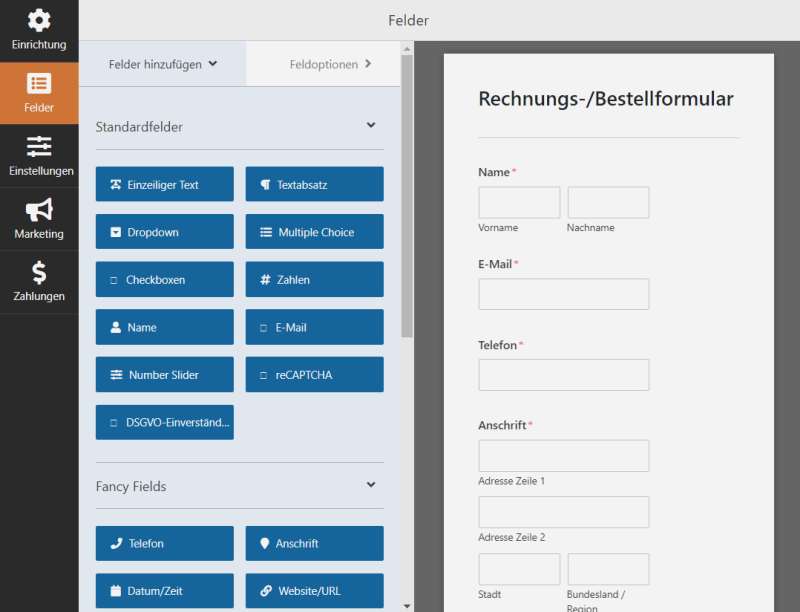The width and height of the screenshot is (800, 612).
Task: Open the Felder sidebar section
Action: pos(39,93)
